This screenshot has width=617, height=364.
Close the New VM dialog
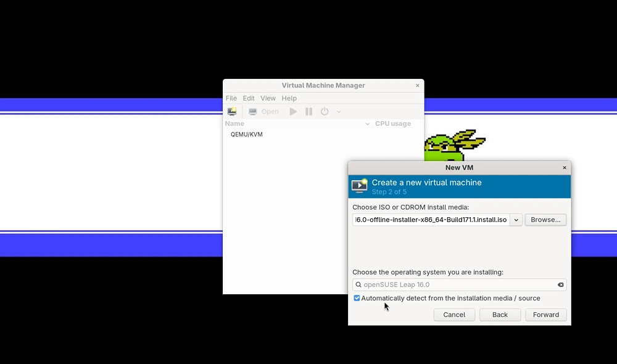[565, 168]
